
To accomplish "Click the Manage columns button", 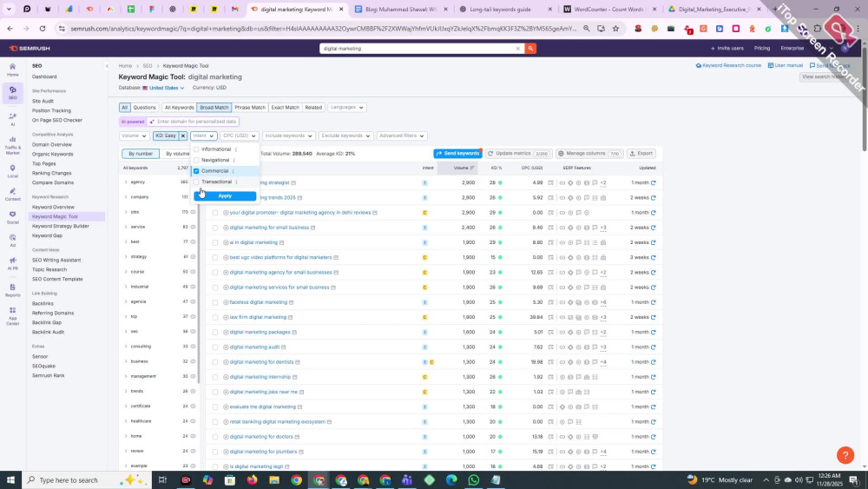I will click(x=589, y=154).
